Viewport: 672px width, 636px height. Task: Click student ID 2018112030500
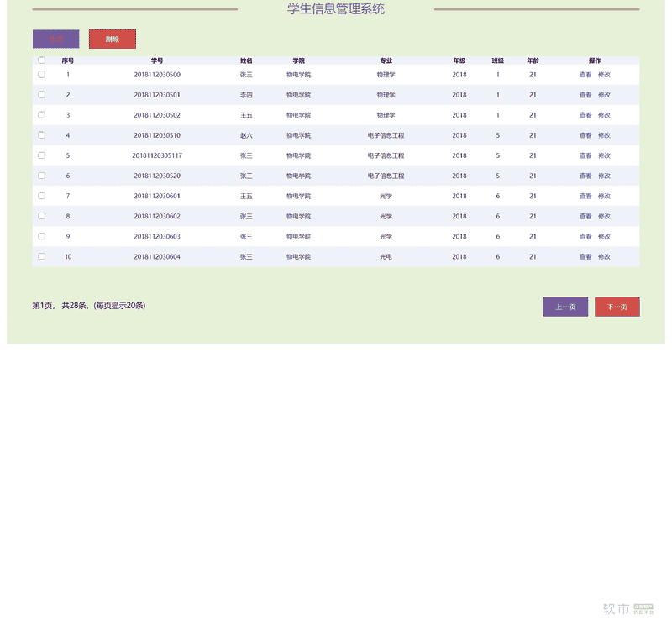[x=157, y=75]
